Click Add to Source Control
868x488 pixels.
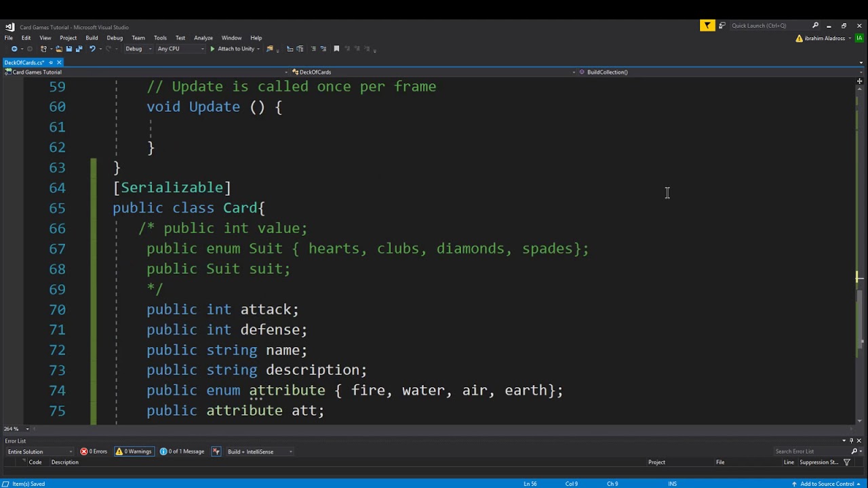coord(827,484)
